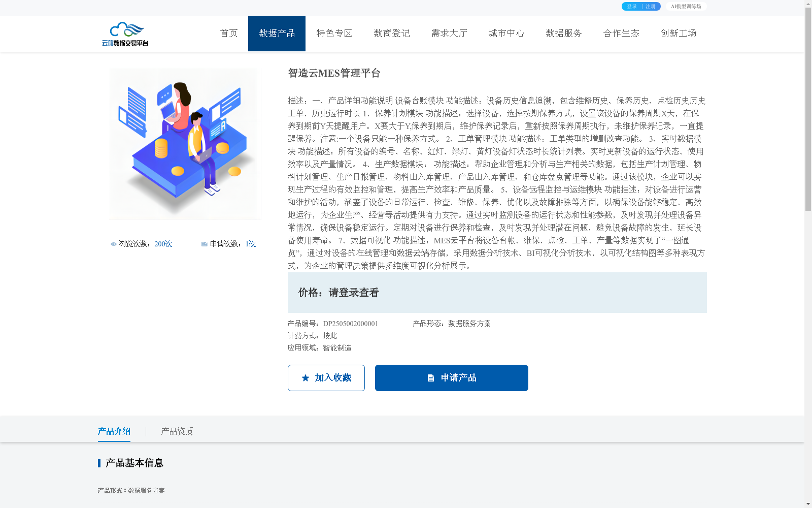Click the 计费方式：按此 text

[312, 336]
